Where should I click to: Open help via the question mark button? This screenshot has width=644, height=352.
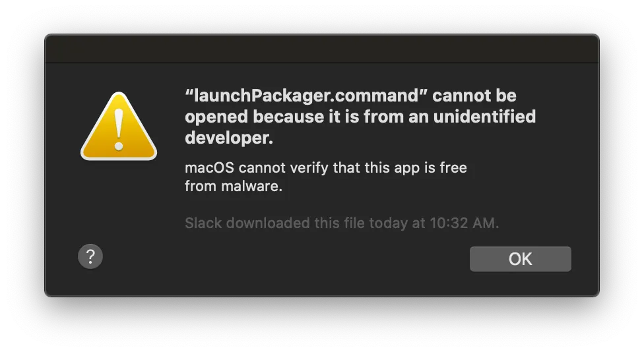[90, 256]
